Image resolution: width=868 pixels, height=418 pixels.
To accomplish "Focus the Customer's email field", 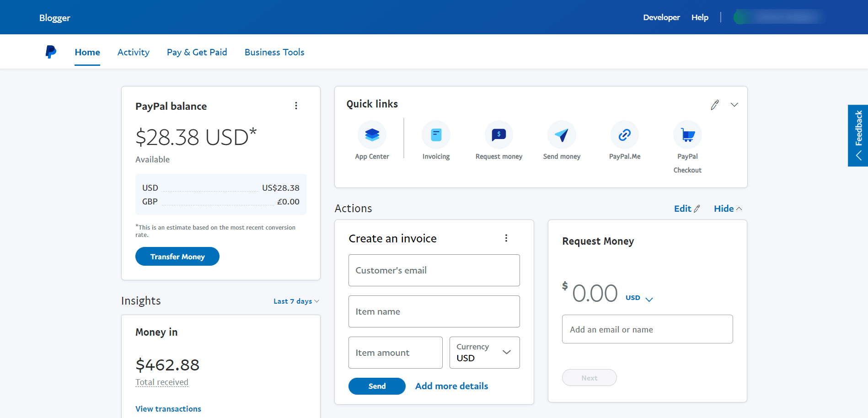I will (434, 270).
